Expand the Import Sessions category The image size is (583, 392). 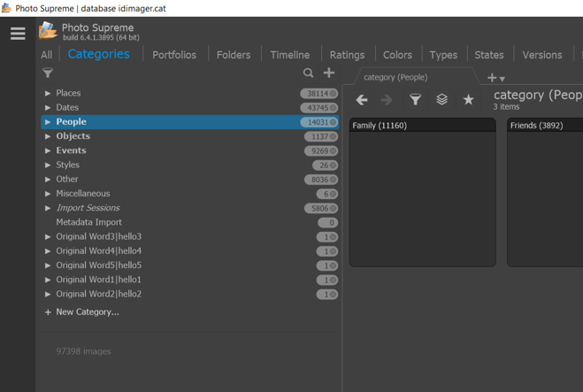pos(48,208)
